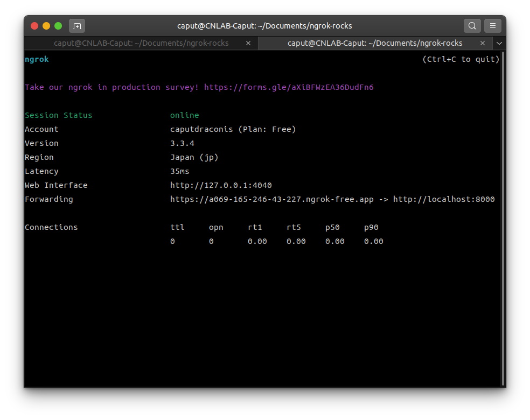Click the 'Connections' label

tap(51, 227)
